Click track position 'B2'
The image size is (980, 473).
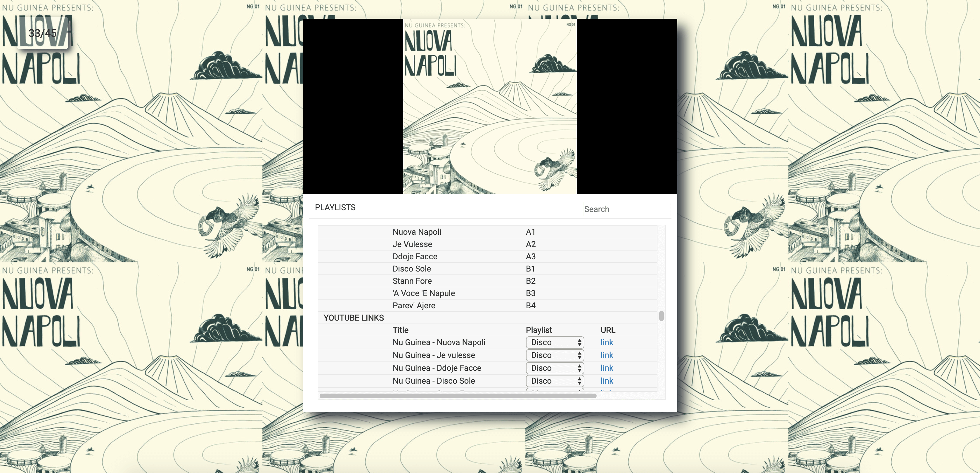click(x=531, y=281)
